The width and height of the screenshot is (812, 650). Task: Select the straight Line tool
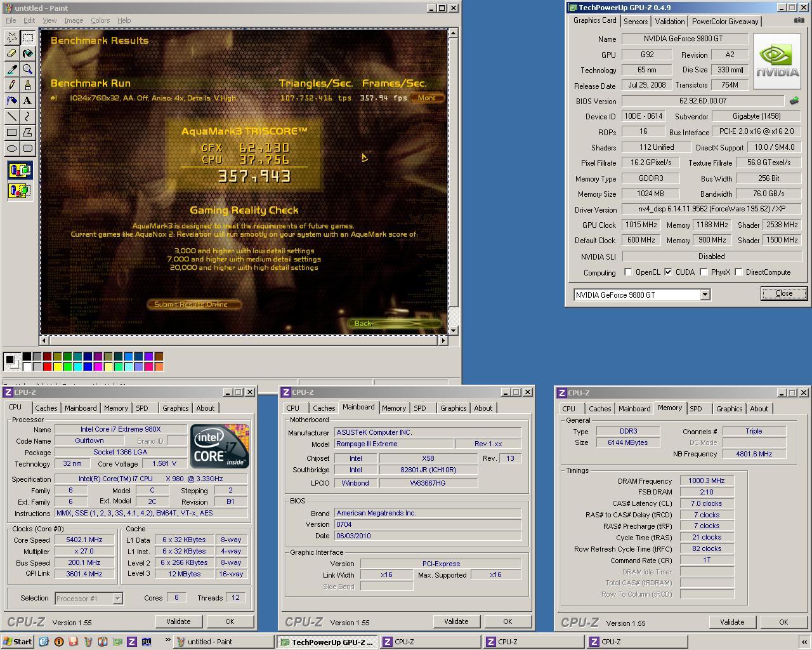[12, 116]
